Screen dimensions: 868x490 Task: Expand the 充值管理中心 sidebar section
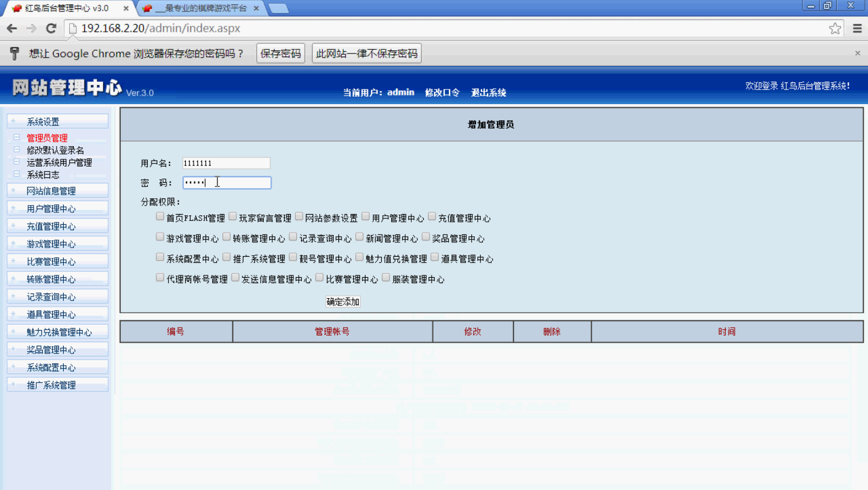51,227
